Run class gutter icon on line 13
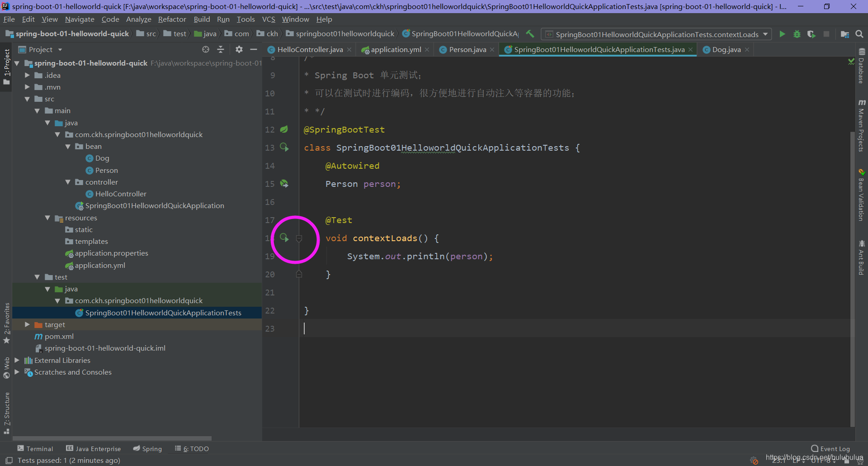The width and height of the screenshot is (868, 466). 284,147
